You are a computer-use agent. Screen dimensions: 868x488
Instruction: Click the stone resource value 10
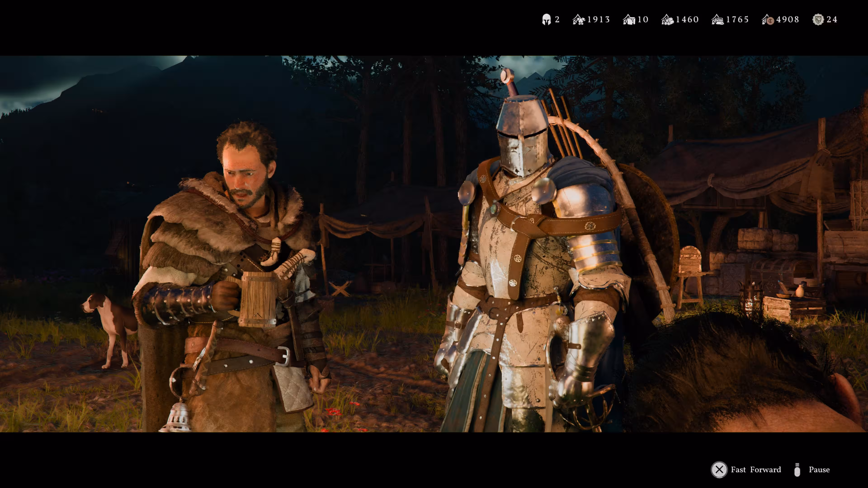(x=643, y=19)
